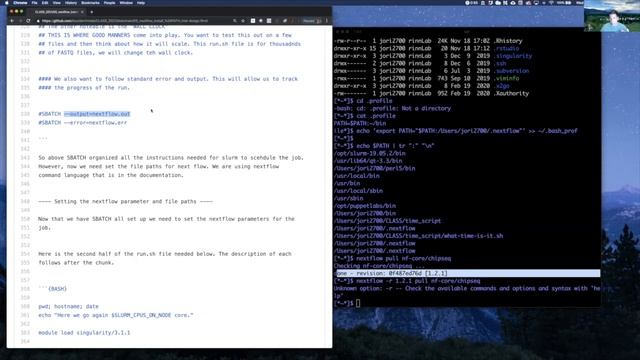This screenshot has height=360, width=640.
Task: Open the Help menu
Action: point(141,2)
